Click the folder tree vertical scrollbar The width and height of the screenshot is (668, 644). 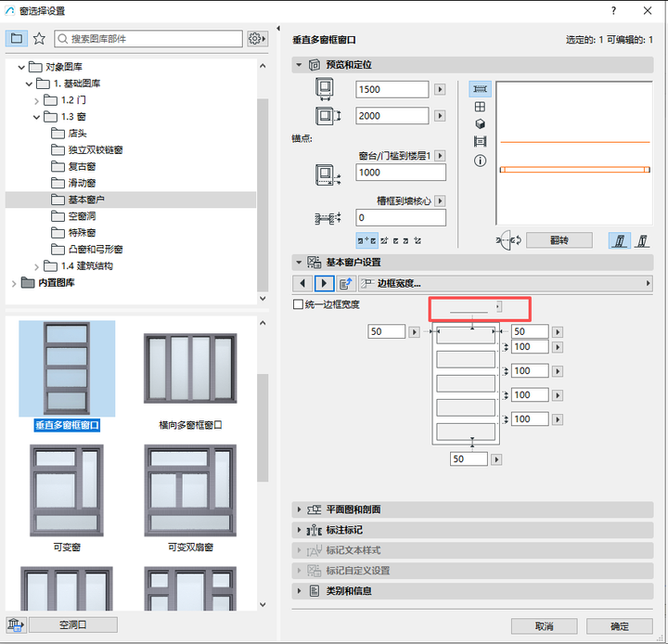(263, 195)
